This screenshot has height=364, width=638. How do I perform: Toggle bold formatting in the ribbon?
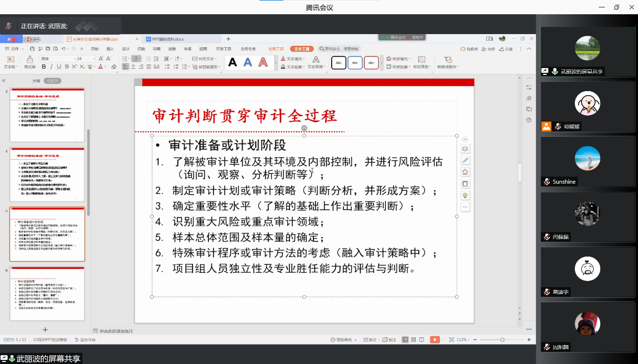click(44, 67)
